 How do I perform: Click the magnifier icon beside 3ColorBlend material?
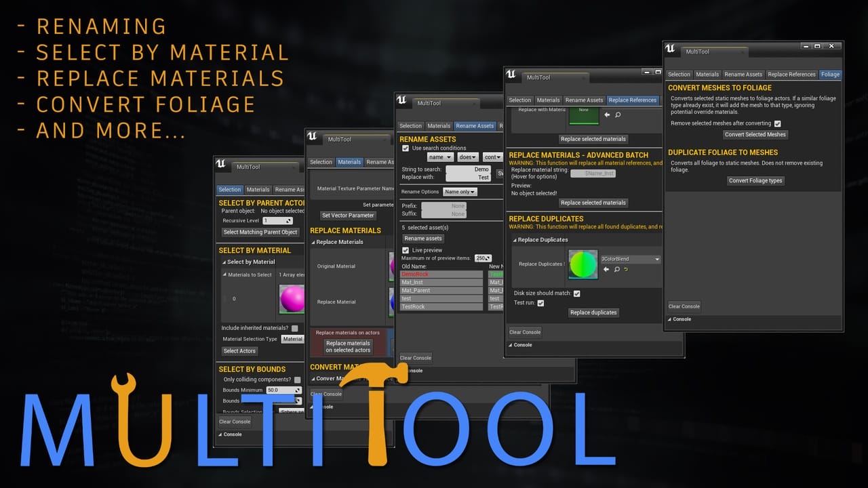[616, 270]
